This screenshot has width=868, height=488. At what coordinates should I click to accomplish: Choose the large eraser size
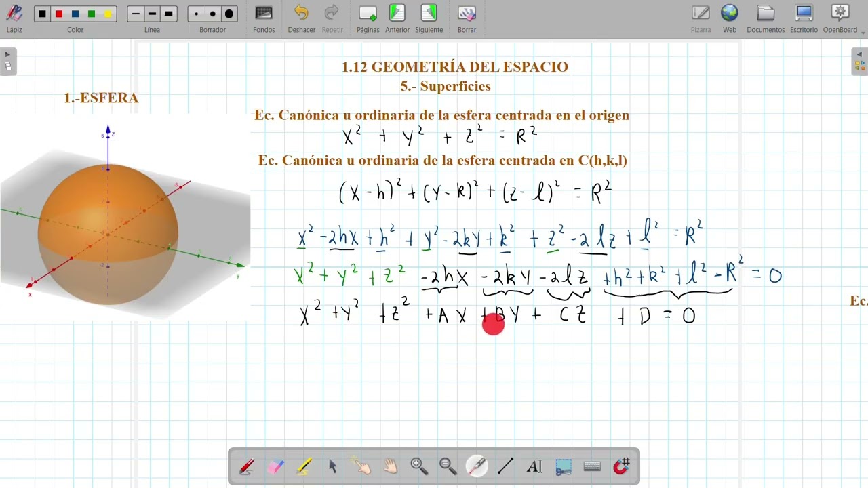[229, 14]
